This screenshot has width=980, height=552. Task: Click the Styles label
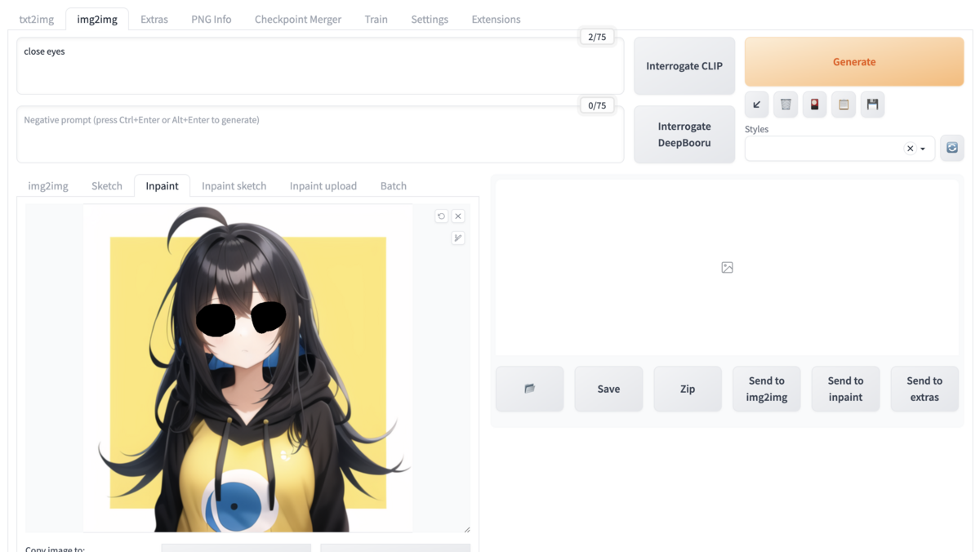(756, 129)
